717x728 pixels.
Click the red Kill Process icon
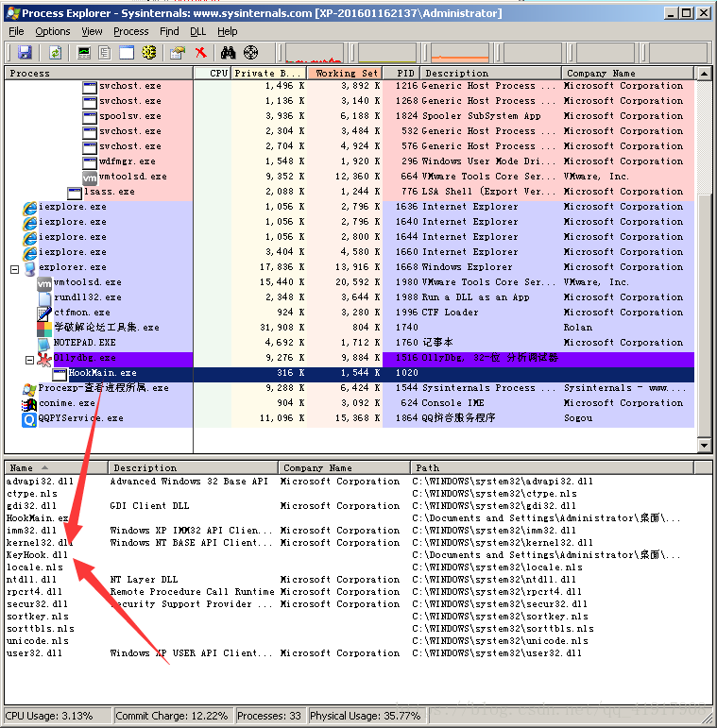pos(200,53)
